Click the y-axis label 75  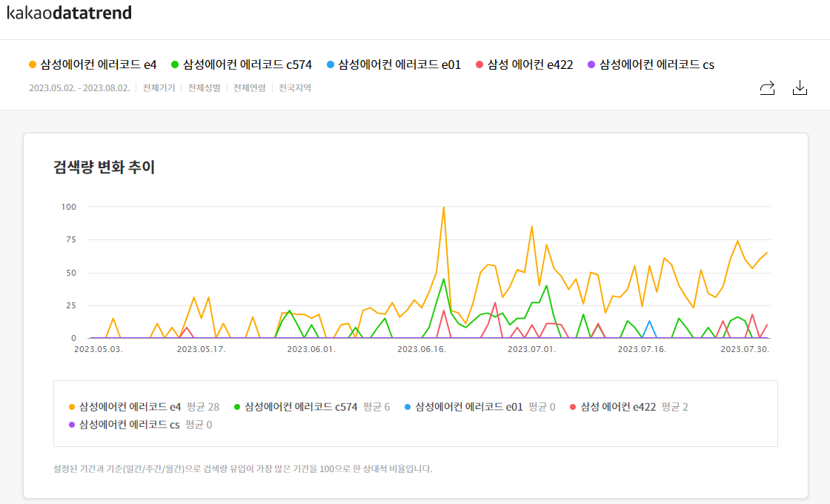click(71, 240)
